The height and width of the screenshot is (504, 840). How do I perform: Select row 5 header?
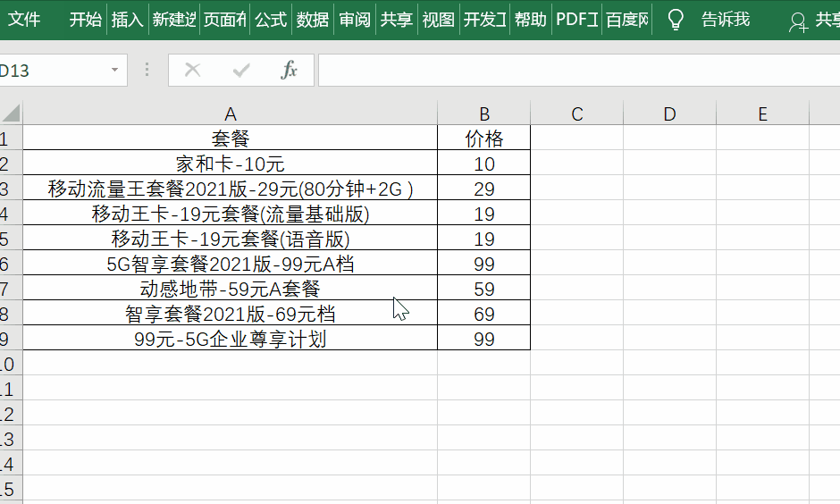point(11,239)
